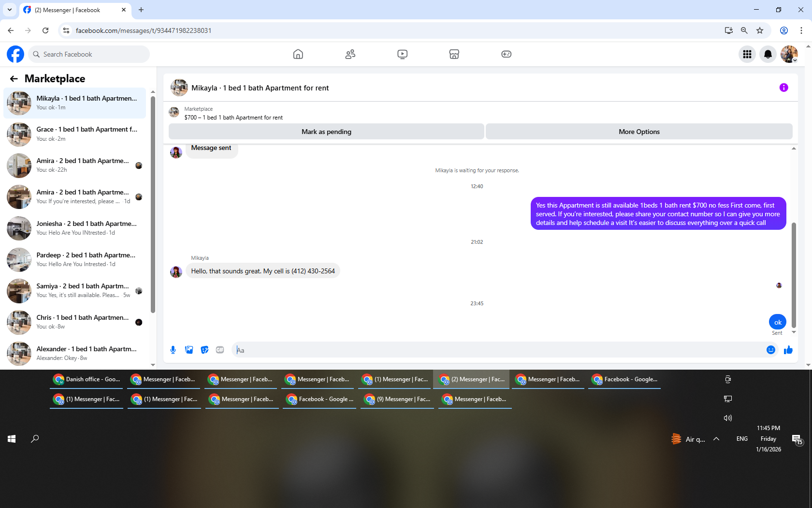Click the purple apartment availability message
This screenshot has height=508, width=812.
pyautogui.click(x=658, y=214)
